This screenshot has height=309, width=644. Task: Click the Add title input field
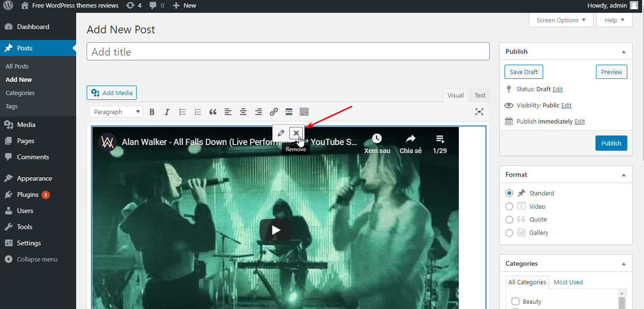(288, 52)
